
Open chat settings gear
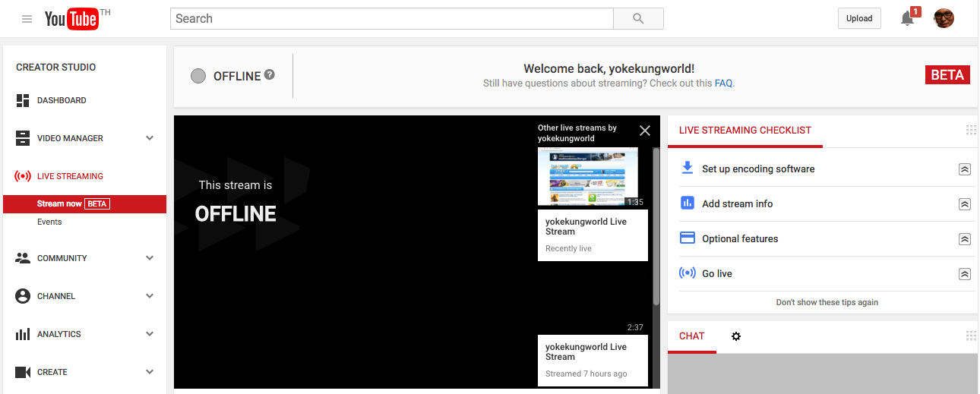pos(735,336)
